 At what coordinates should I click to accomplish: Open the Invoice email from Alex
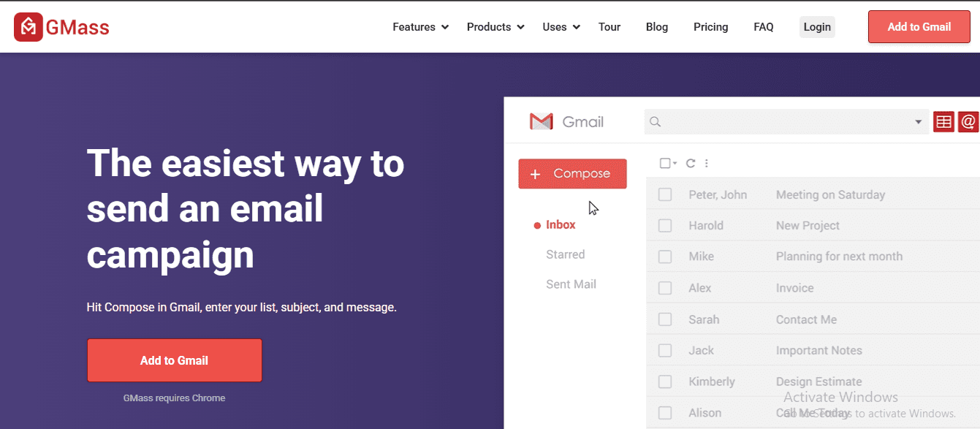tap(794, 288)
